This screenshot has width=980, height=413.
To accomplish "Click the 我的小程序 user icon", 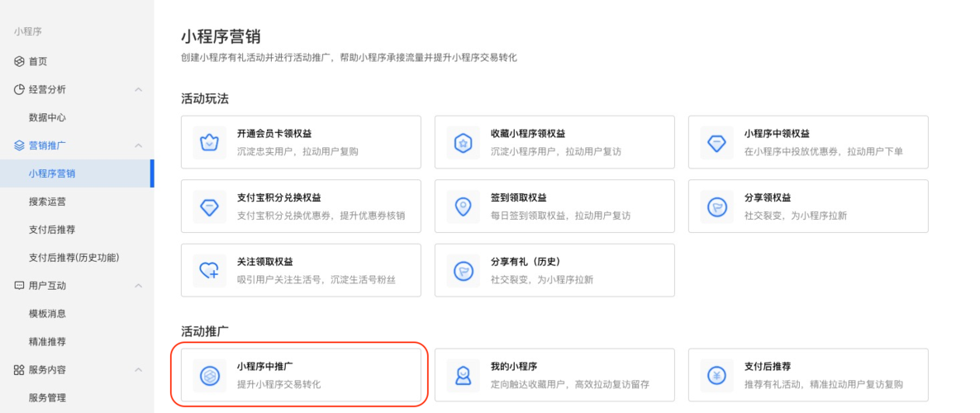I will point(463,375).
